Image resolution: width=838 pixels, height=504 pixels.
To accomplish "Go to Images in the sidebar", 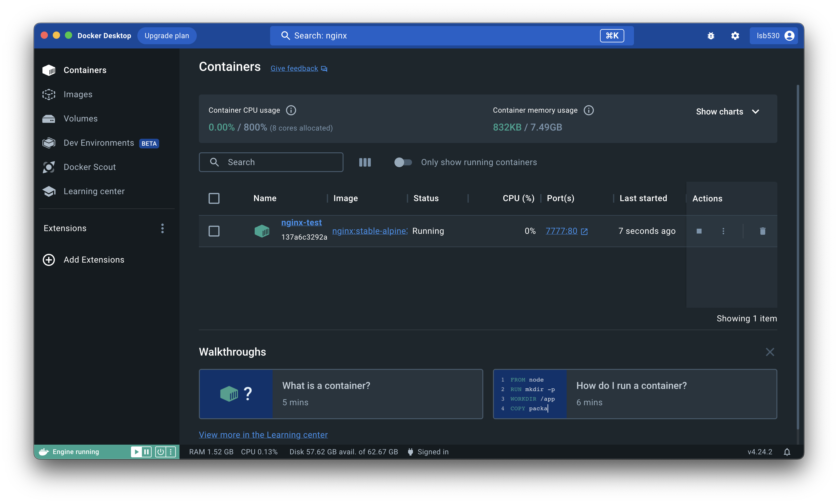I will 78,94.
